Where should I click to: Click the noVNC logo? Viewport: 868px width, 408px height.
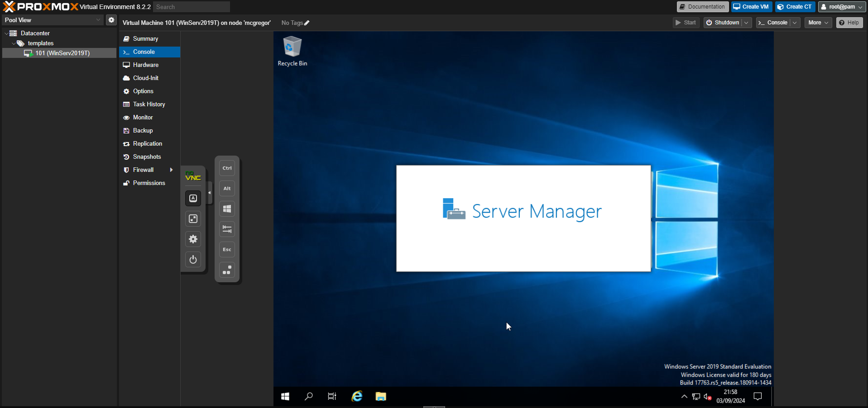coord(193,176)
